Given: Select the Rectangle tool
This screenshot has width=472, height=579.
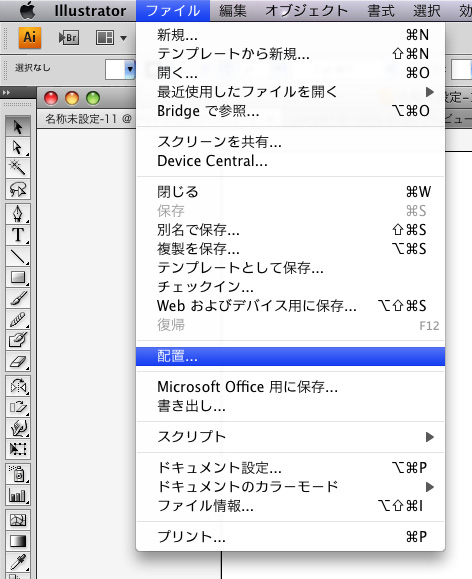Looking at the screenshot, I should pyautogui.click(x=18, y=277).
